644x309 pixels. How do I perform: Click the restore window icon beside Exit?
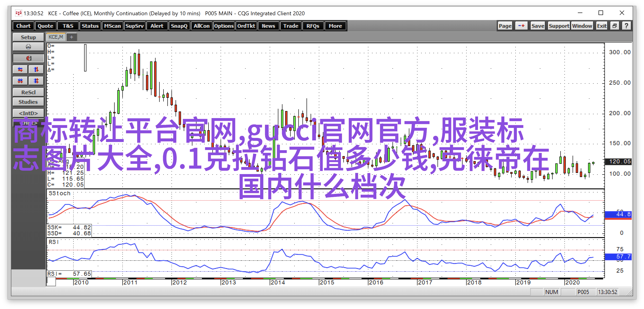pyautogui.click(x=614, y=26)
